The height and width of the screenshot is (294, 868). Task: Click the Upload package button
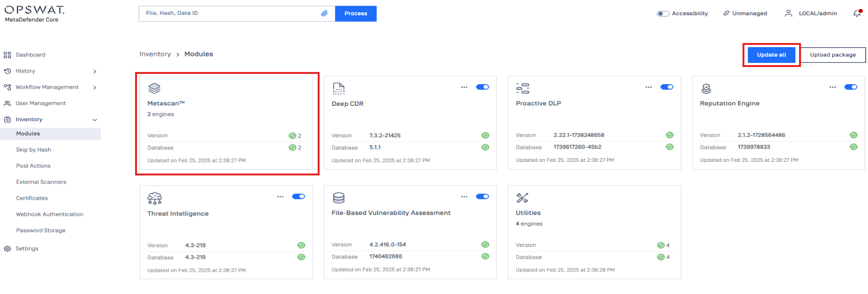833,55
